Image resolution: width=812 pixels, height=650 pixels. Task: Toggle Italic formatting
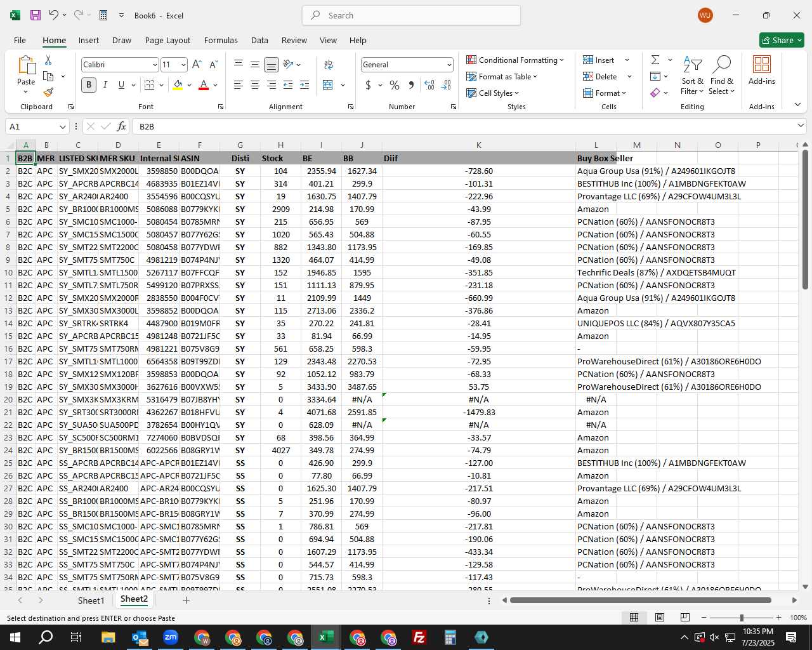105,85
